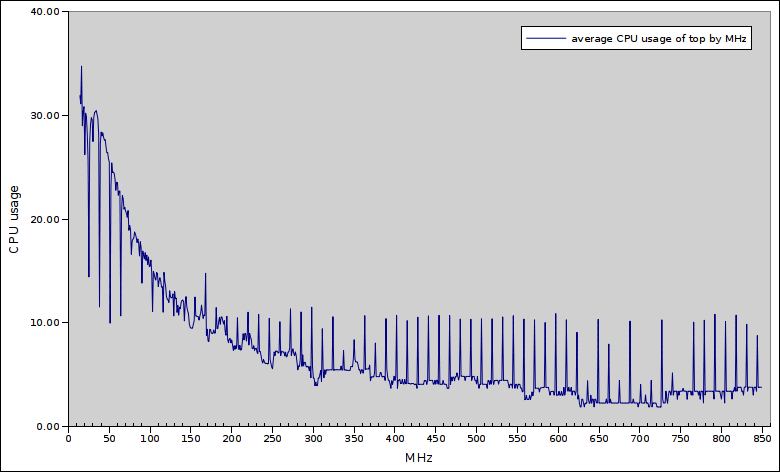
Task: Click the 50 label on the MHz axis
Action: (x=109, y=438)
